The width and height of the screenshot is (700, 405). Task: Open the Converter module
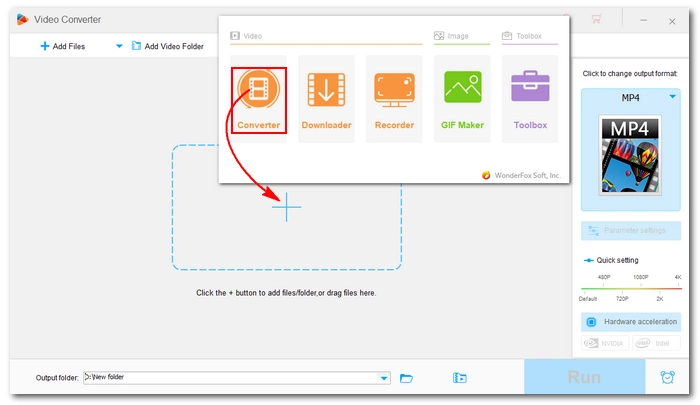click(258, 100)
